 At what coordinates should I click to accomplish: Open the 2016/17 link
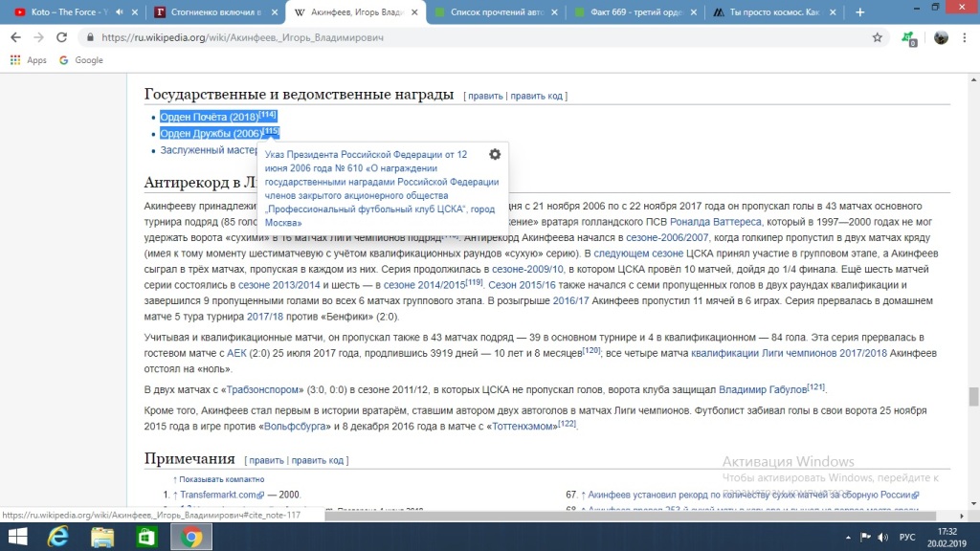click(570, 300)
